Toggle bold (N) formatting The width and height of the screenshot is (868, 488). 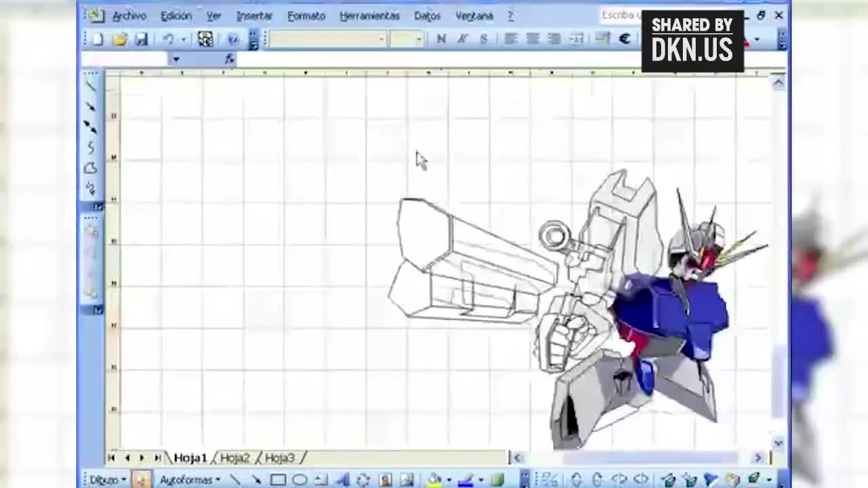click(x=441, y=39)
